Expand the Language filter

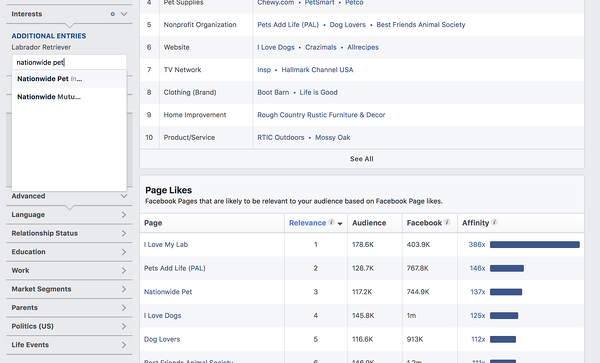tap(69, 215)
